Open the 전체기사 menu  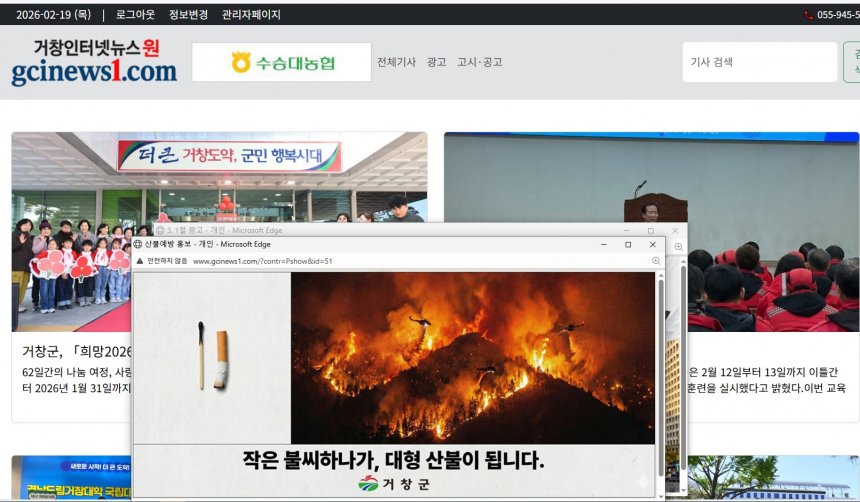click(396, 62)
